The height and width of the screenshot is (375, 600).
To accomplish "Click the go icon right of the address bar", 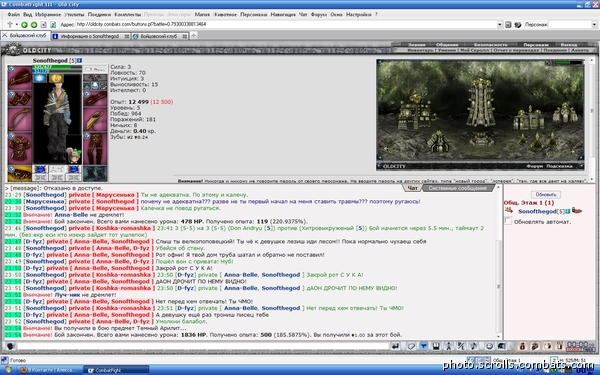I will coord(508,24).
